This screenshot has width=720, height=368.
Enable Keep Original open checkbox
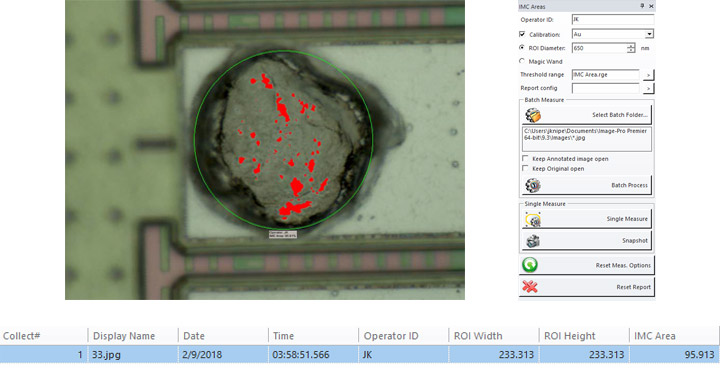tap(525, 169)
